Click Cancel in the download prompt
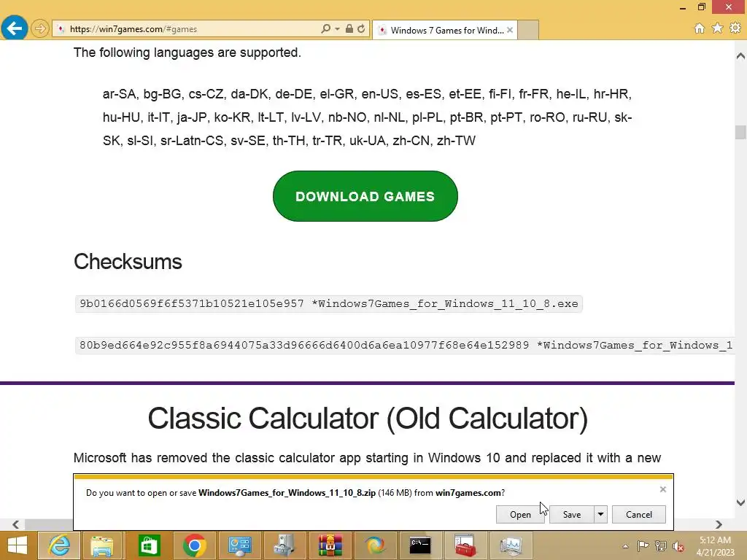The width and height of the screenshot is (747, 560). tap(639, 514)
